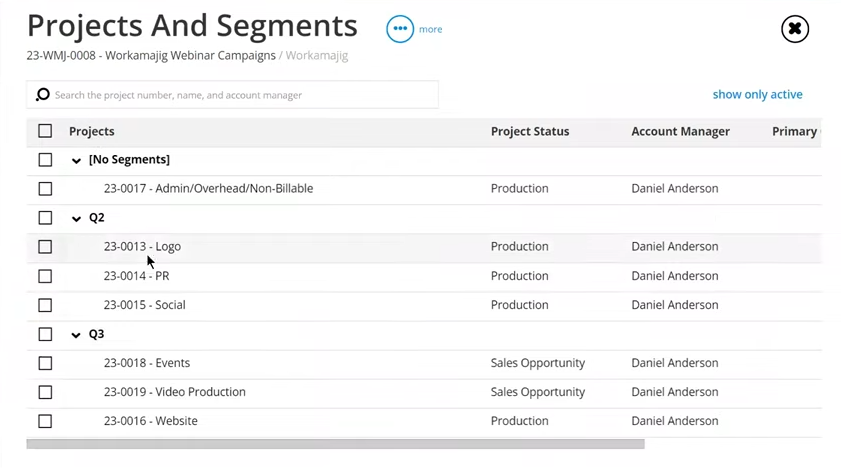Click Daniel Anderson in the Events row

coord(674,363)
